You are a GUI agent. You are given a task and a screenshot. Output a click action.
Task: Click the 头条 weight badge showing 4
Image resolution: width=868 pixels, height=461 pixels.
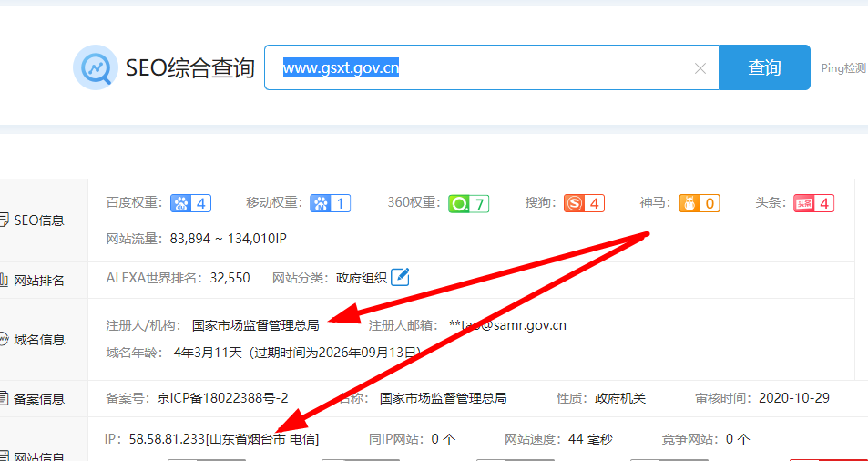(x=813, y=204)
